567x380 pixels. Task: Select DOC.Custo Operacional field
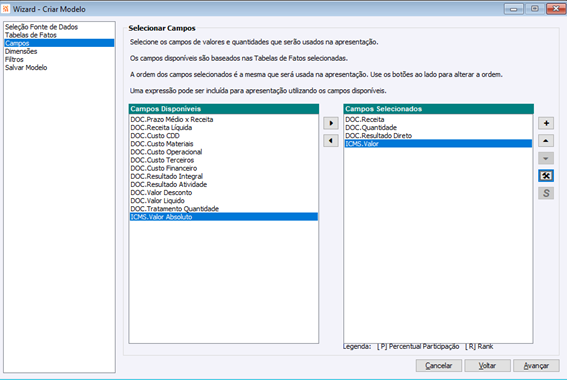tap(223, 152)
